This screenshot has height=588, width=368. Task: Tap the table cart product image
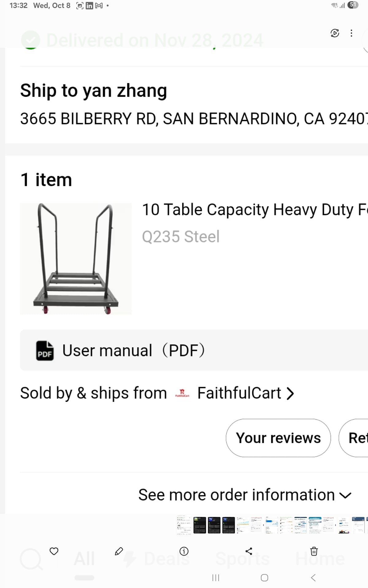point(76,259)
